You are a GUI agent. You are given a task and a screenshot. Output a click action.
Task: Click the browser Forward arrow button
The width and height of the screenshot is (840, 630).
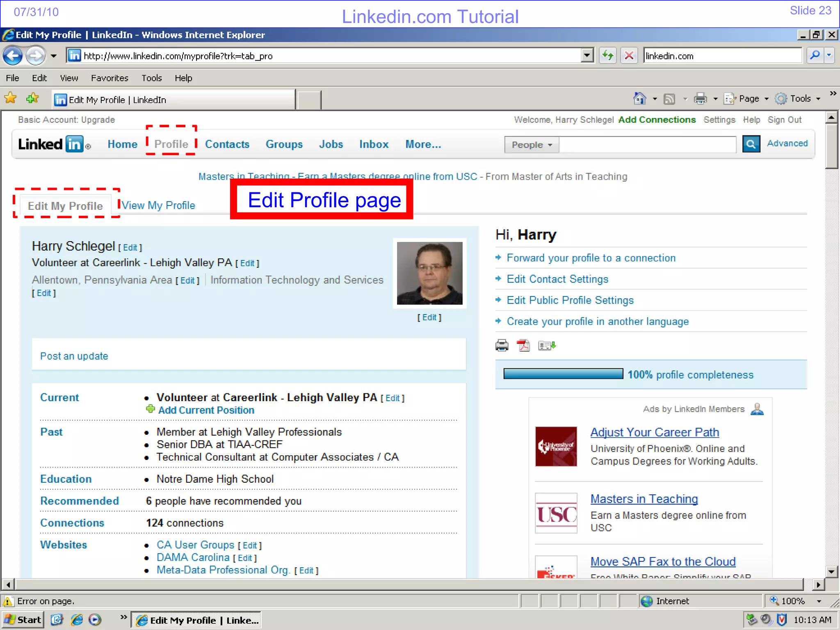click(x=36, y=55)
